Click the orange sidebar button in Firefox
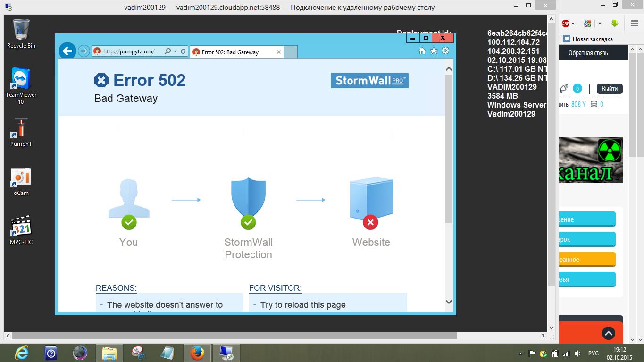The image size is (644, 362). [587, 260]
